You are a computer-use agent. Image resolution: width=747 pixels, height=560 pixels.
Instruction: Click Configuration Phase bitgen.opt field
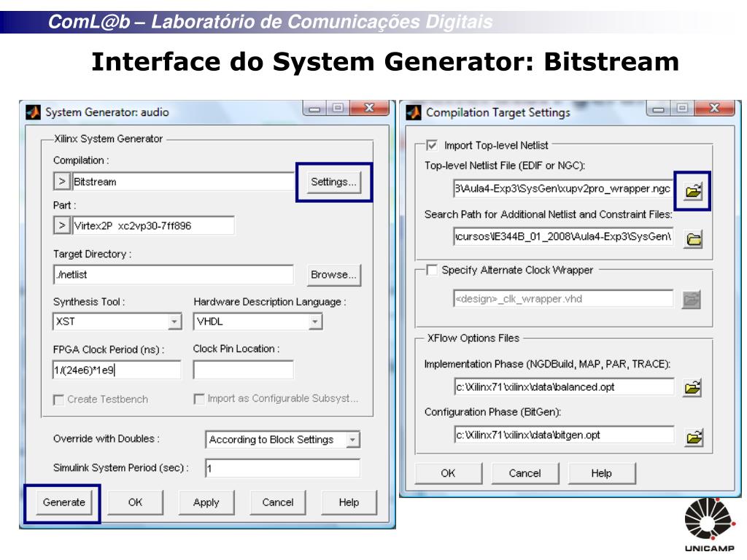coord(564,435)
